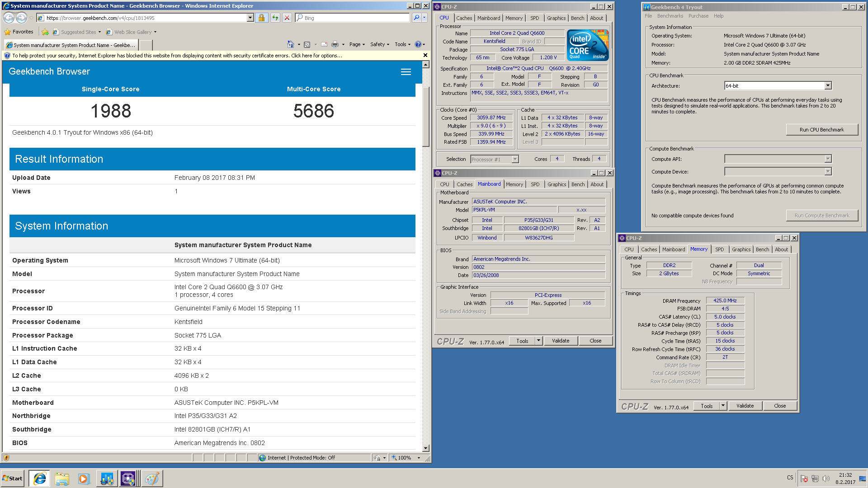Click Run CPU Benchmark button
Screen dimensions: 868x488
point(822,130)
